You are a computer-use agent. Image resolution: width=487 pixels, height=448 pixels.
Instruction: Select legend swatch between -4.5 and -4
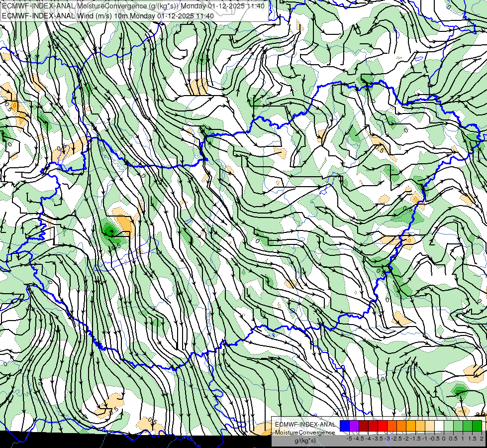(x=364, y=426)
